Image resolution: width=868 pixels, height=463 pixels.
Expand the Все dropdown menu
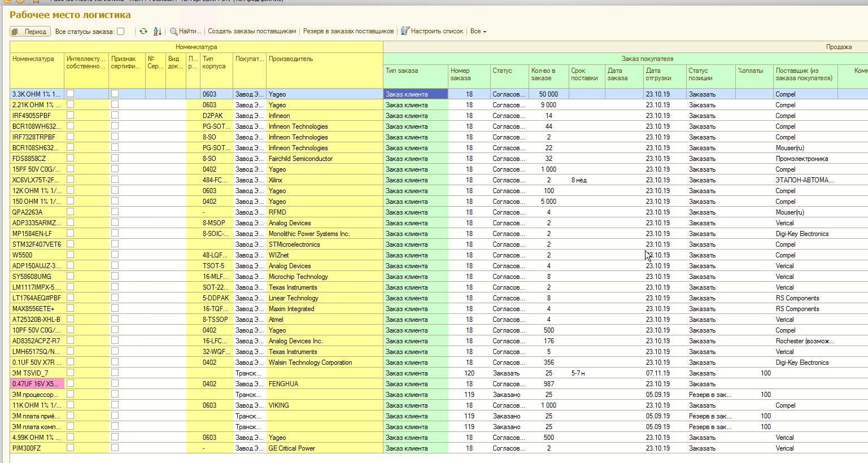click(x=478, y=32)
